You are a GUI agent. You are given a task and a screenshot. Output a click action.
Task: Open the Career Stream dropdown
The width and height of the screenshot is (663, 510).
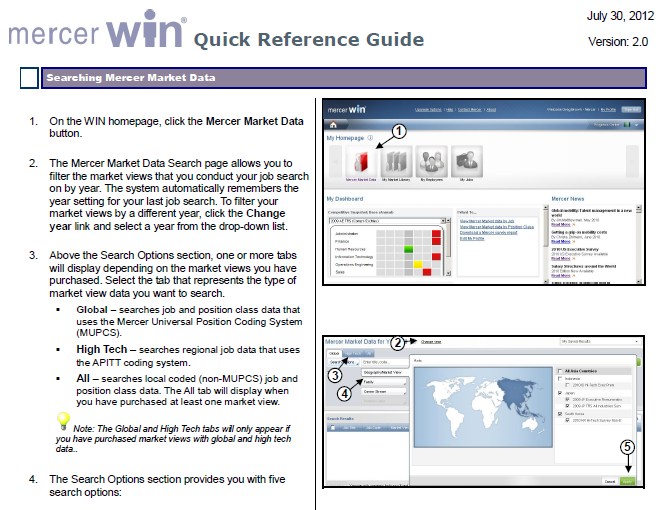coord(384,392)
